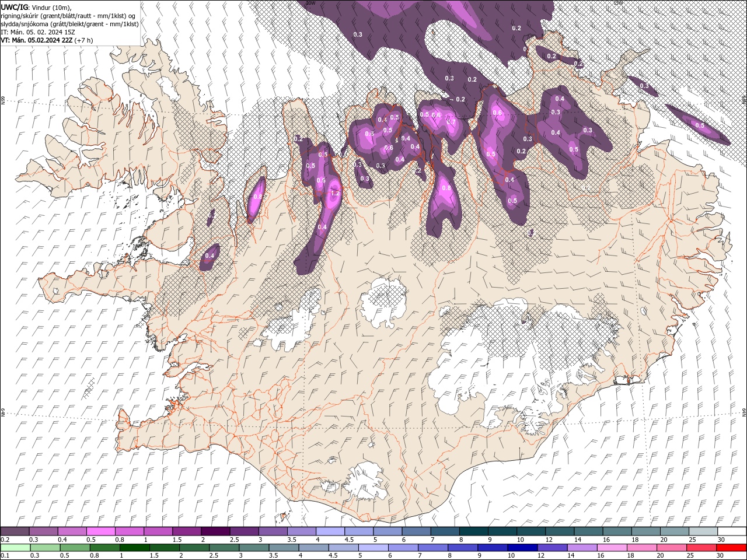Select the darkest green lower swatch at 1
Screen dimensions: 747x560
135,548
